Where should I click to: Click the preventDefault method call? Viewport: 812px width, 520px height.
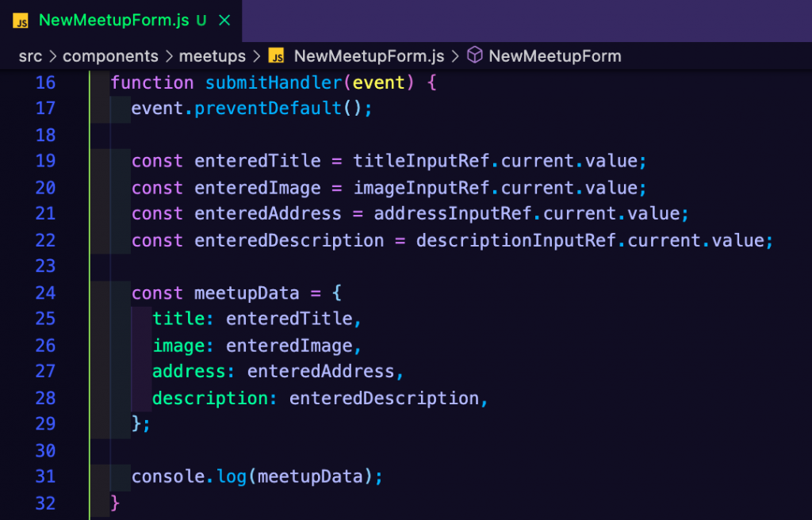[x=268, y=108]
